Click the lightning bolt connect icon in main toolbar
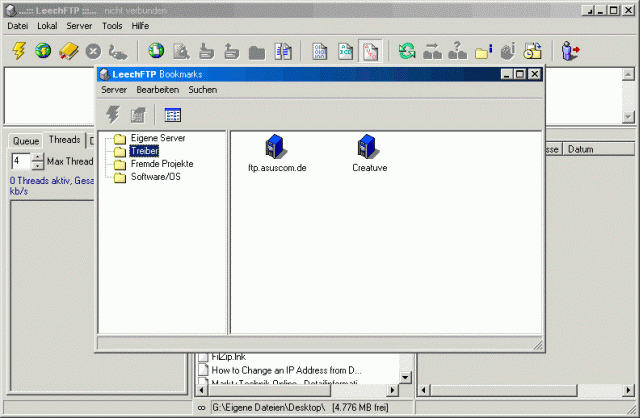Screen dimensions: 640x418 (19, 51)
